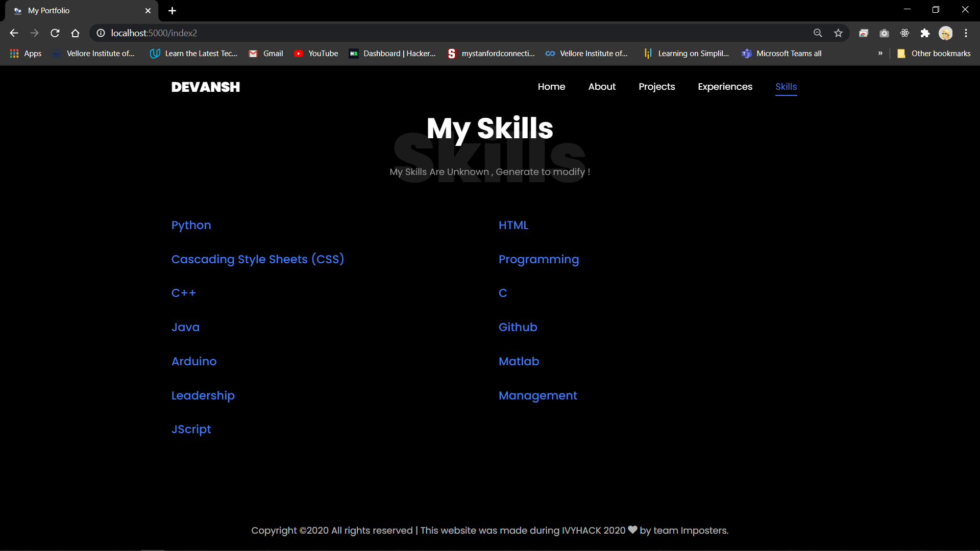Go back to previous page

pos(14,33)
